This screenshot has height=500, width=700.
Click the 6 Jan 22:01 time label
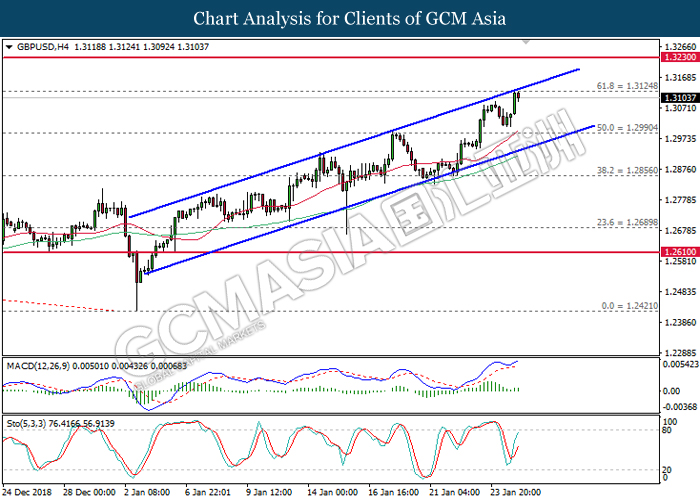(x=208, y=492)
